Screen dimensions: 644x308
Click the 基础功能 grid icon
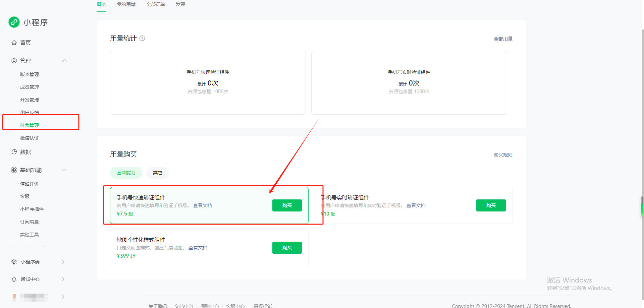click(x=14, y=170)
